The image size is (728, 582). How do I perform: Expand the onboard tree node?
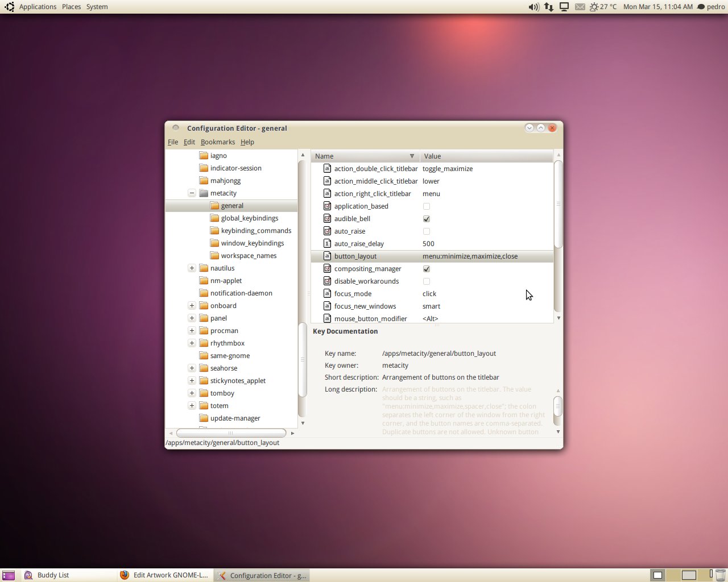pyautogui.click(x=192, y=306)
